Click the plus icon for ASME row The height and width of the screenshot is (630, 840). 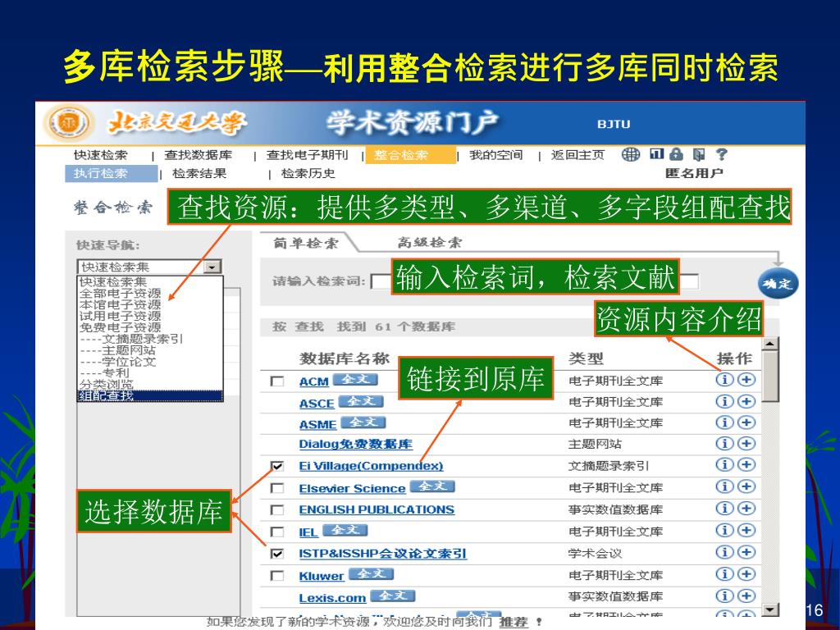(746, 422)
